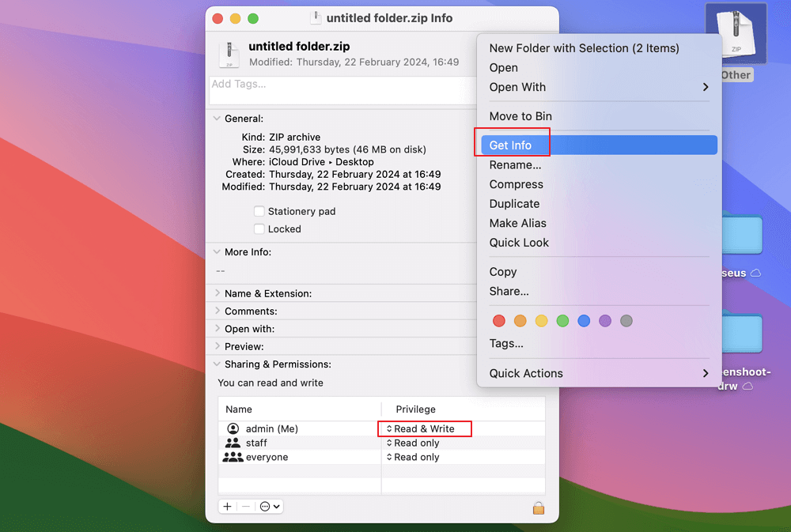Select the desktop folder labeled seus
Image resolution: width=791 pixels, height=532 pixels.
click(742, 234)
